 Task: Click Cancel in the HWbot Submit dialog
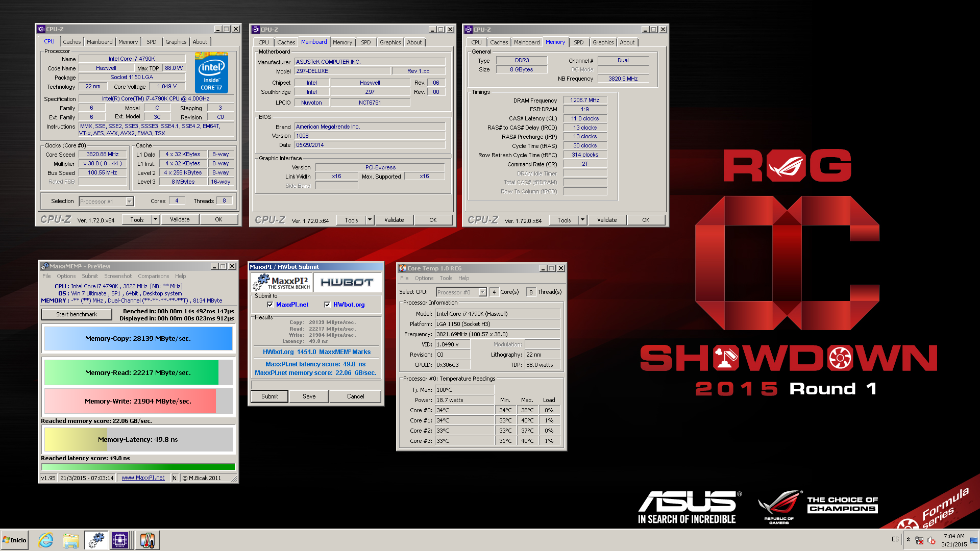[356, 396]
